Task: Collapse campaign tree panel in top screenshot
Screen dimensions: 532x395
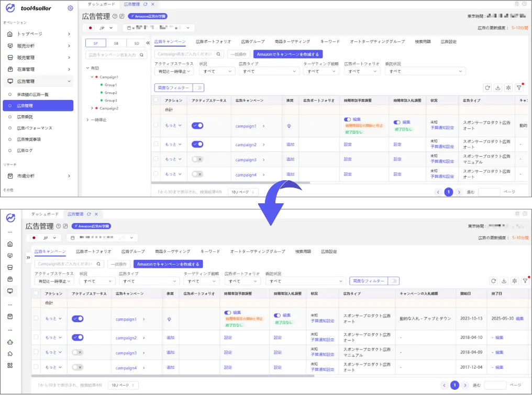Action: (148, 43)
